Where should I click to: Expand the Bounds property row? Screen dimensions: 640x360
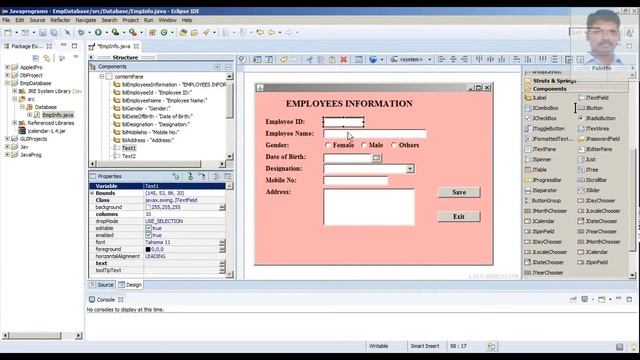(92, 193)
